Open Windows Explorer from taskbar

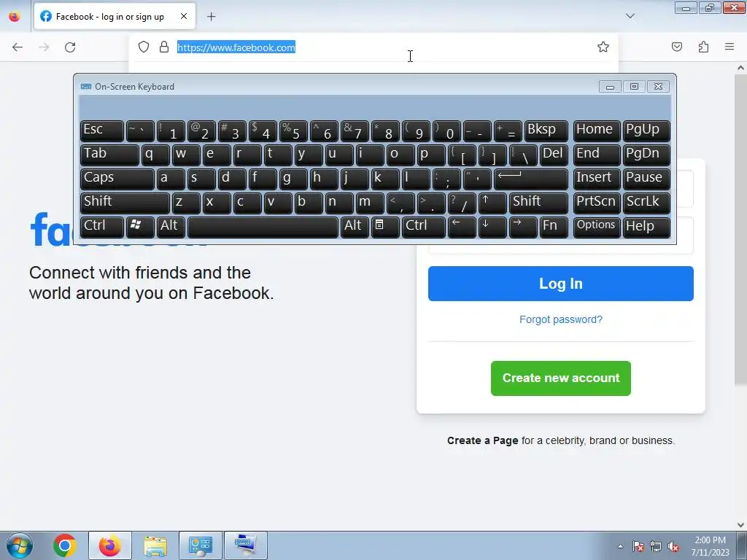coord(155,545)
